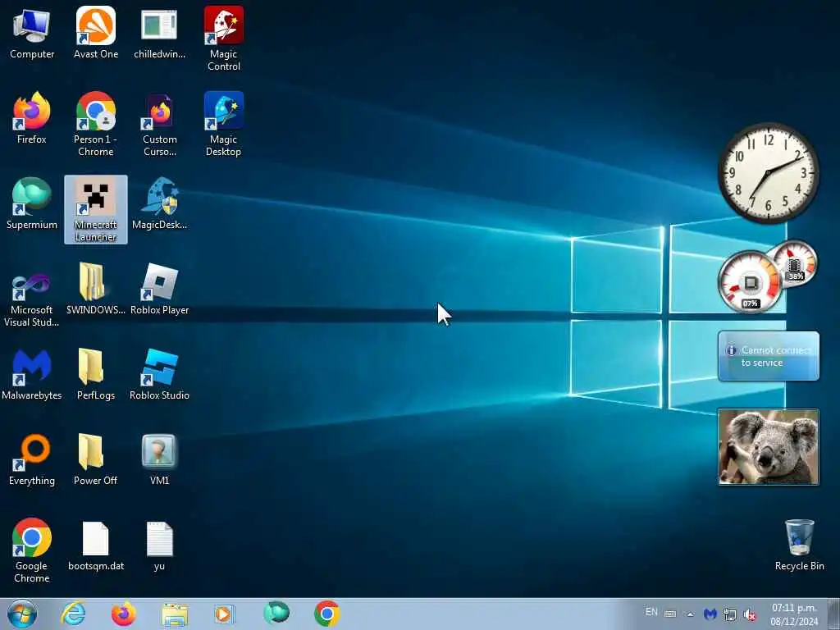Image resolution: width=840 pixels, height=630 pixels.
Task: Open Person 1 - Chrome shortcut
Action: (96, 125)
